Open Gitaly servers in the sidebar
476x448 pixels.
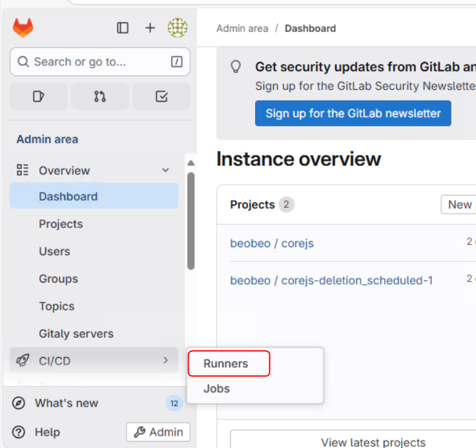coord(76,334)
